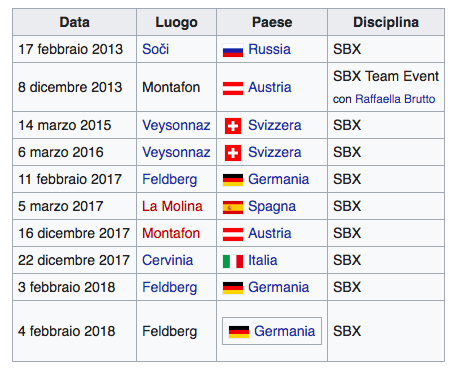The height and width of the screenshot is (376, 456).
Task: Open the Spagna country link
Action: pyautogui.click(x=272, y=207)
